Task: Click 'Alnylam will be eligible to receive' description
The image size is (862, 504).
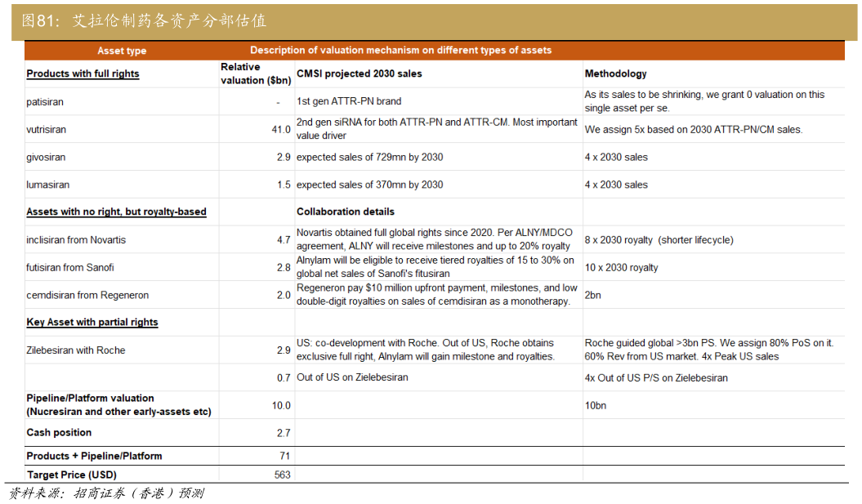Action: point(435,266)
